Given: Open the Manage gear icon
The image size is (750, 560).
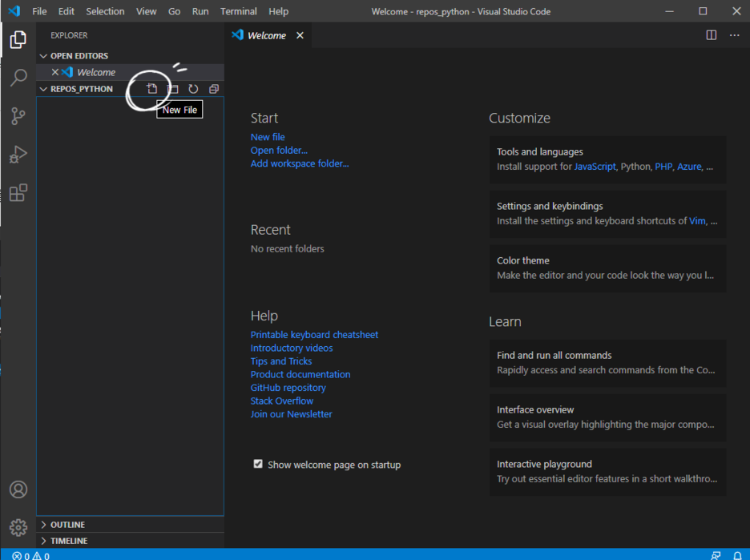Looking at the screenshot, I should 18,527.
